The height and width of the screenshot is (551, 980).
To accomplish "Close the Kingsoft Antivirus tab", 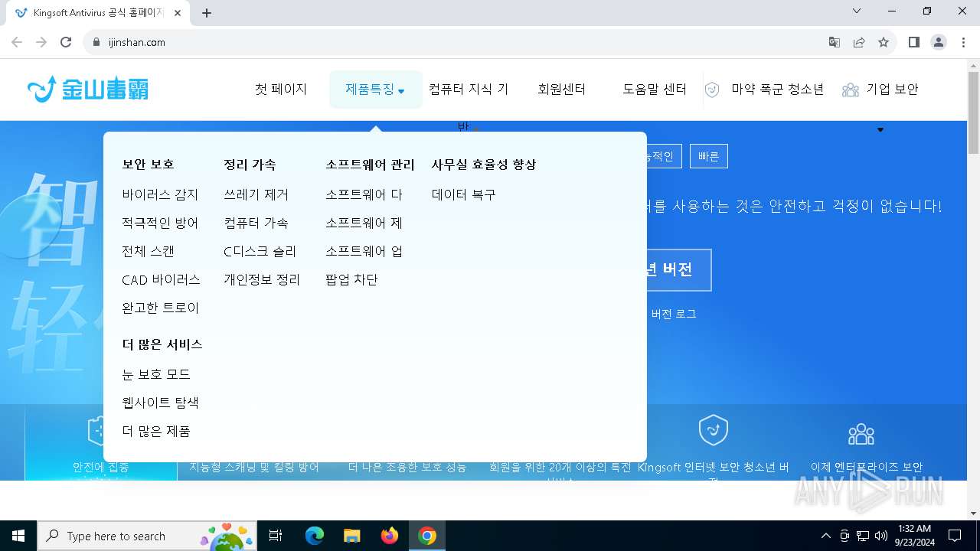I will (178, 13).
